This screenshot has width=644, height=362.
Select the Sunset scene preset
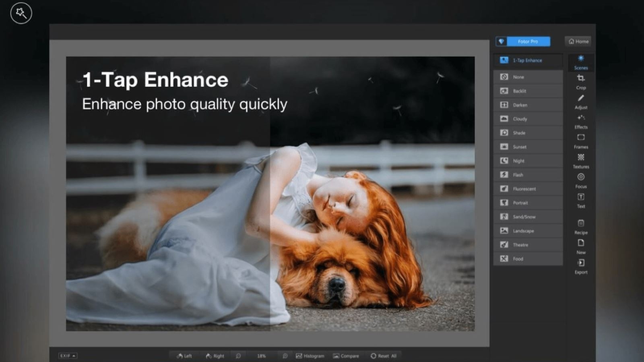(528, 147)
